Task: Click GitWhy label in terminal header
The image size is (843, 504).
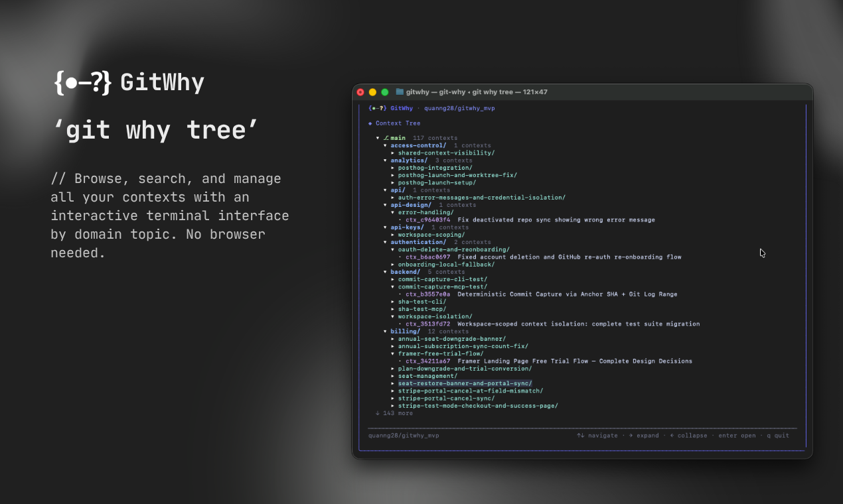Action: tap(402, 108)
